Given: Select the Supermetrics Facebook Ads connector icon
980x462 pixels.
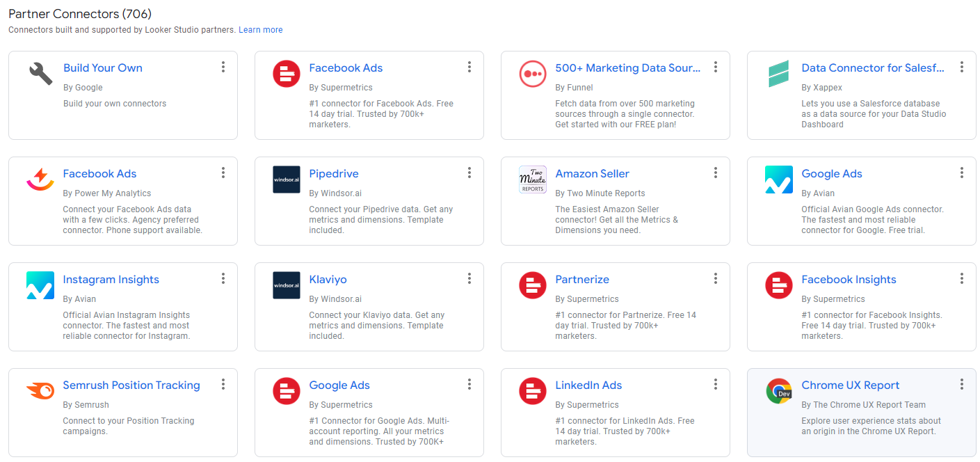Looking at the screenshot, I should (x=286, y=73).
